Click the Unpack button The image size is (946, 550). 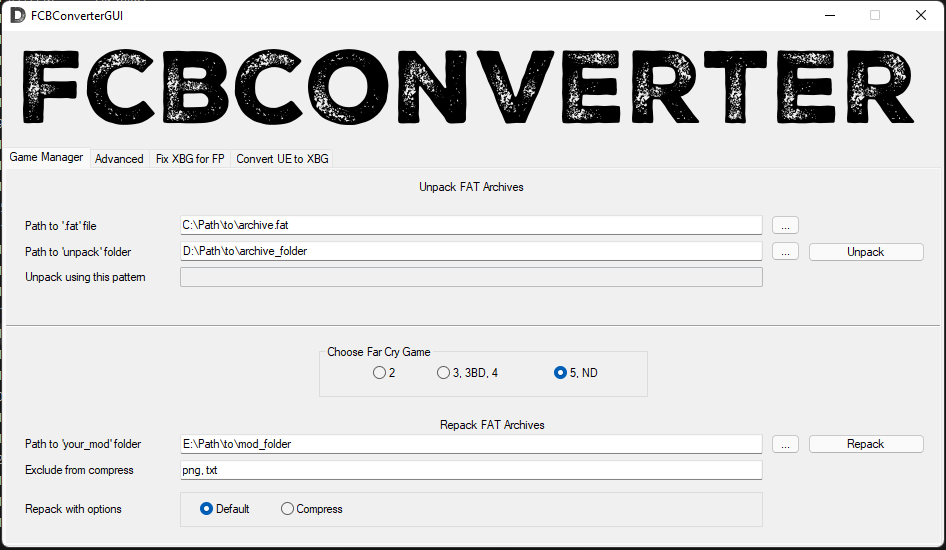click(866, 252)
